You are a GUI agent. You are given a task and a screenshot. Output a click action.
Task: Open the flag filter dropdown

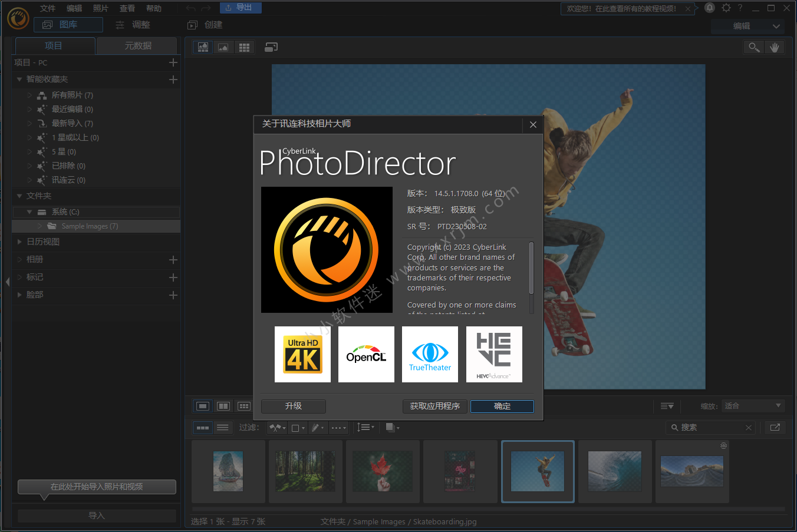coord(277,428)
